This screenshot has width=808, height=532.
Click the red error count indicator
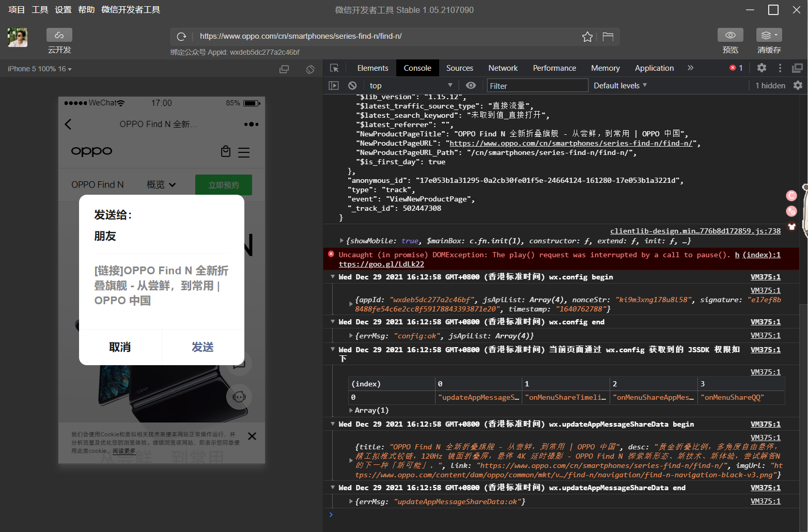tap(736, 68)
